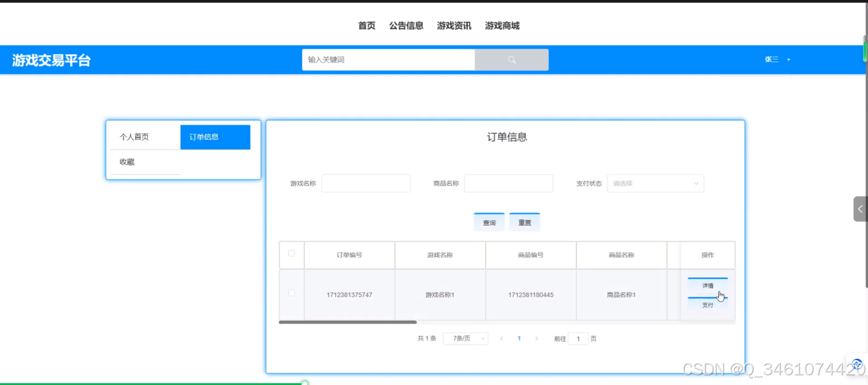
Task: Click the 订单编号 column header
Action: click(x=349, y=255)
